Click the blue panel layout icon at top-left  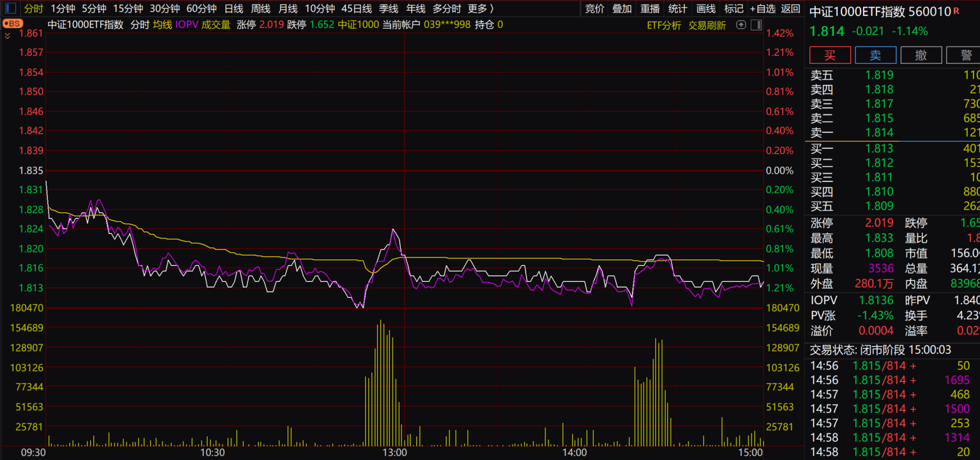[x=11, y=8]
